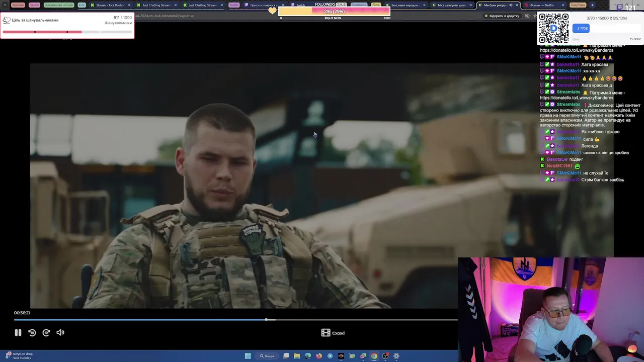Switch to the Stream - Kick Dashboard tab
644x362 pixels.
(x=109, y=5)
